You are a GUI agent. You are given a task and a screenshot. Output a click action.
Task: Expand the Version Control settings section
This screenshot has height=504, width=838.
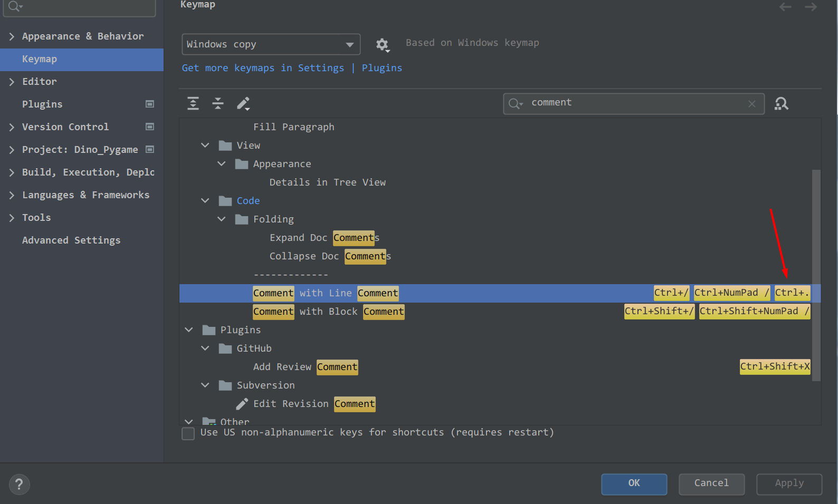coord(12,127)
